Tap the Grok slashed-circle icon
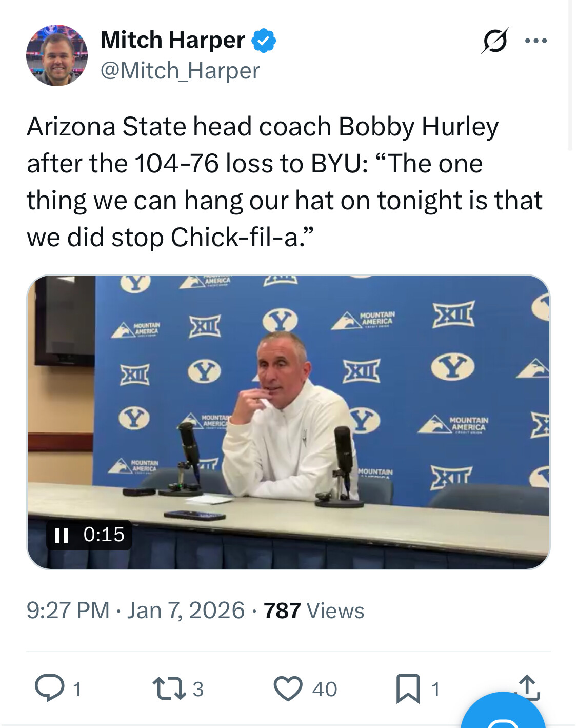The width and height of the screenshot is (577, 728). pos(494,41)
